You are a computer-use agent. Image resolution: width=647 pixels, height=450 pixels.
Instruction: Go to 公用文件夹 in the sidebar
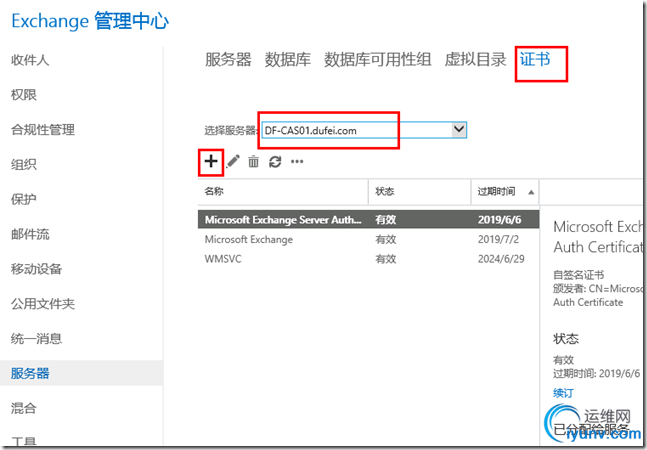[43, 304]
